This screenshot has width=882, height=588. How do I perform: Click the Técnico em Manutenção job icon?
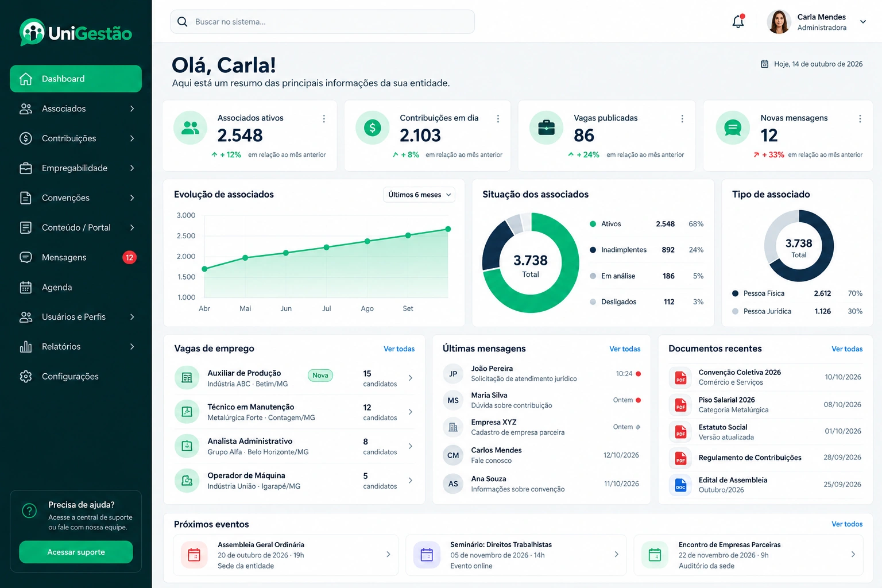click(187, 412)
